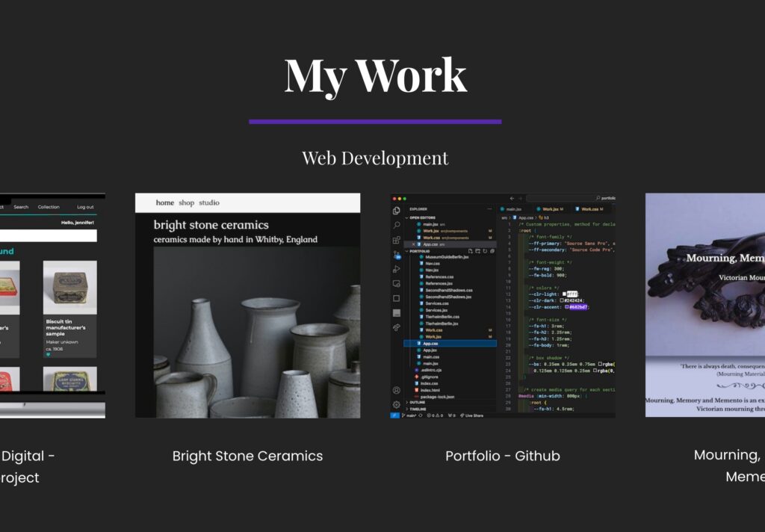The width and height of the screenshot is (765, 532).
Task: Select the Source Control icon with badge
Action: (x=397, y=254)
